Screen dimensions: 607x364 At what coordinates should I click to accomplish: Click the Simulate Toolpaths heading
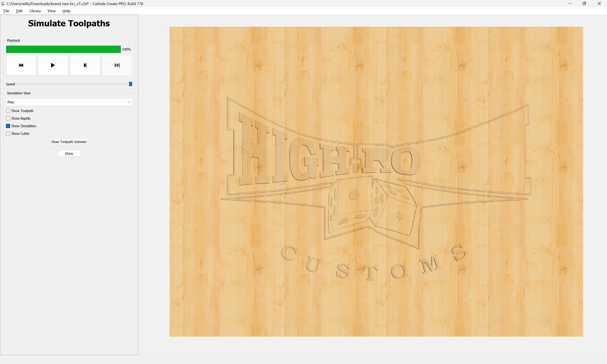(69, 23)
